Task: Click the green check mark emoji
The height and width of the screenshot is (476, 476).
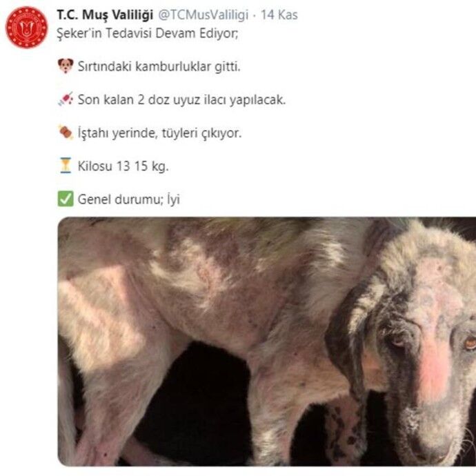Action: point(66,199)
